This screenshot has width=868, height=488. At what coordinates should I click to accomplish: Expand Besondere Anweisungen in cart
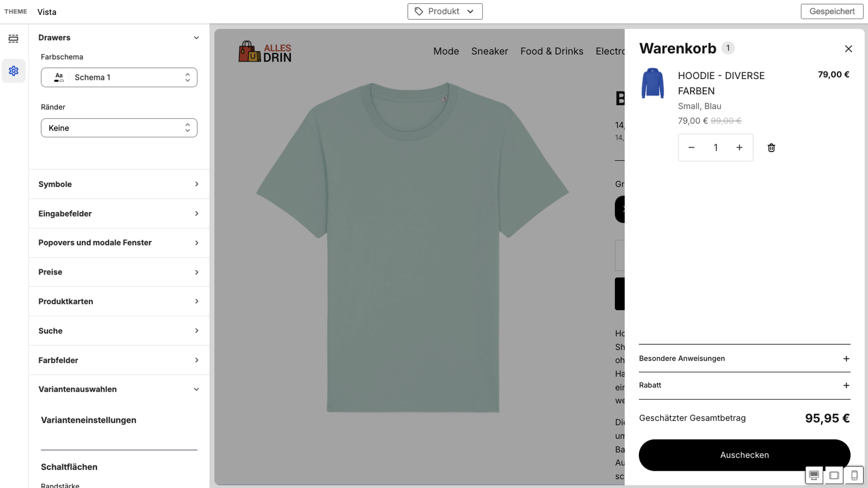tap(744, 359)
